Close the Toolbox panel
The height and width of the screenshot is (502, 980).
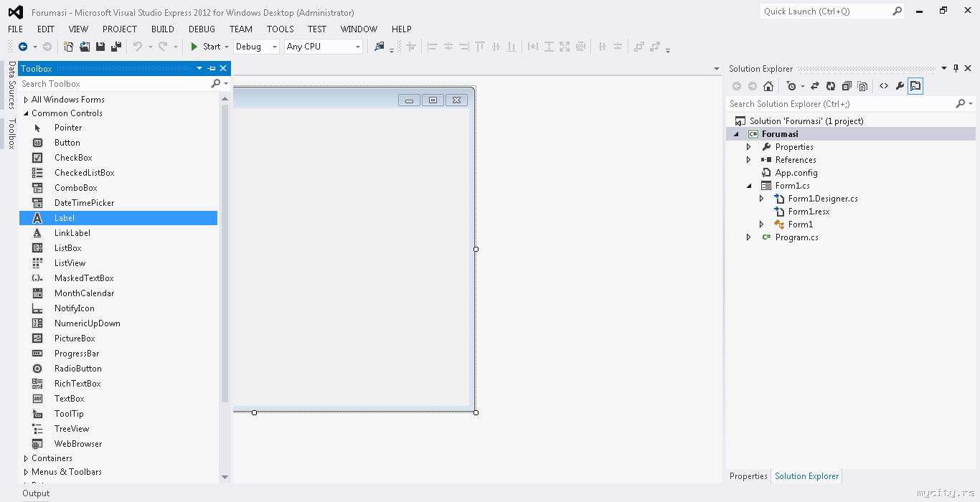pyautogui.click(x=223, y=69)
